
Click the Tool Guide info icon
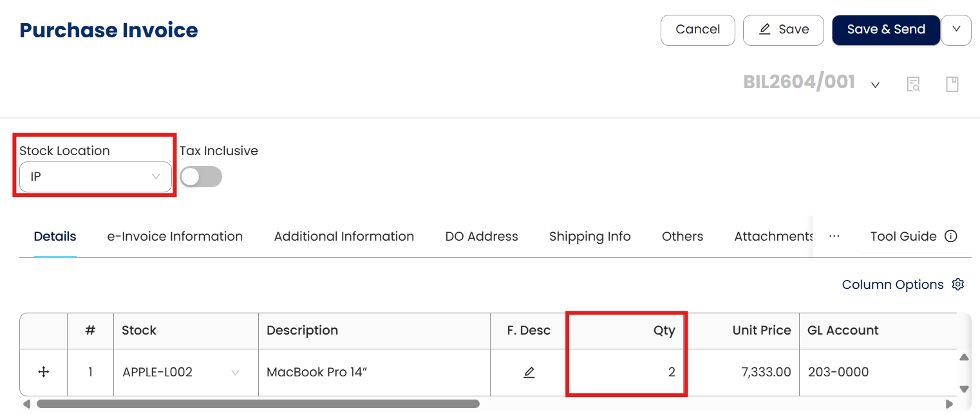(950, 236)
